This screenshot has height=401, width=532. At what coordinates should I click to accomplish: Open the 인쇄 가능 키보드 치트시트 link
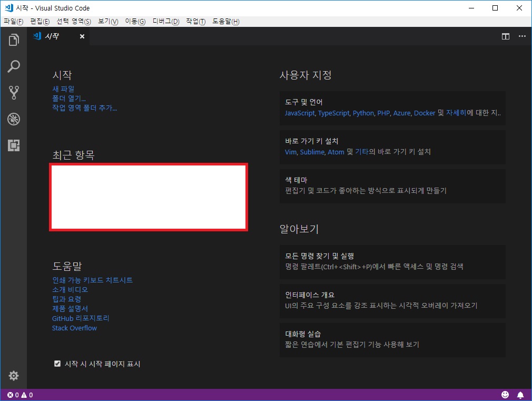92,280
